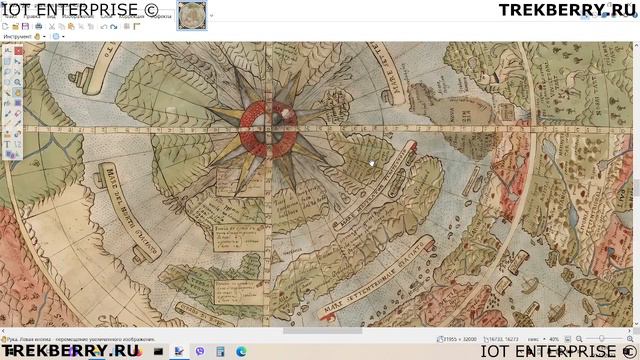Toggle the pixel grid icon
The image size is (640, 360).
[127, 27]
